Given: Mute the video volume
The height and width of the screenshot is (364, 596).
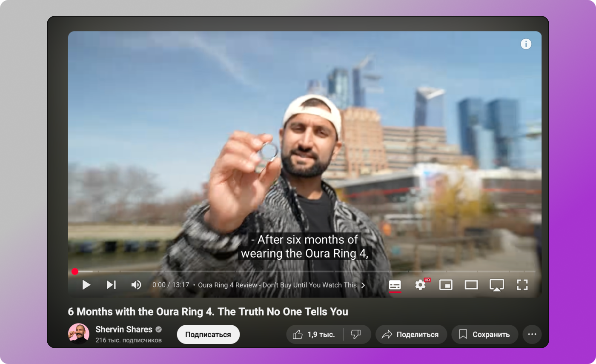Looking at the screenshot, I should point(136,285).
